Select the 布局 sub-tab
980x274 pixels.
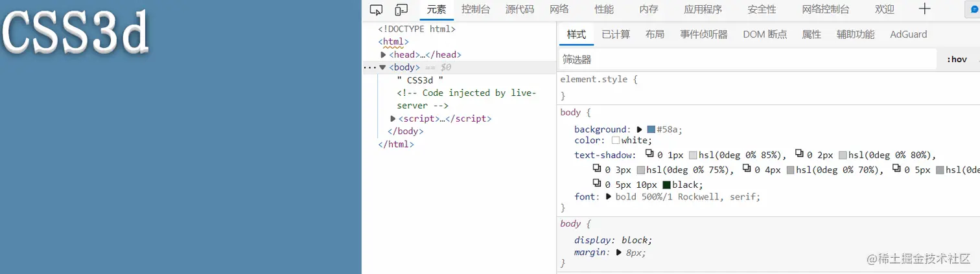pyautogui.click(x=655, y=34)
